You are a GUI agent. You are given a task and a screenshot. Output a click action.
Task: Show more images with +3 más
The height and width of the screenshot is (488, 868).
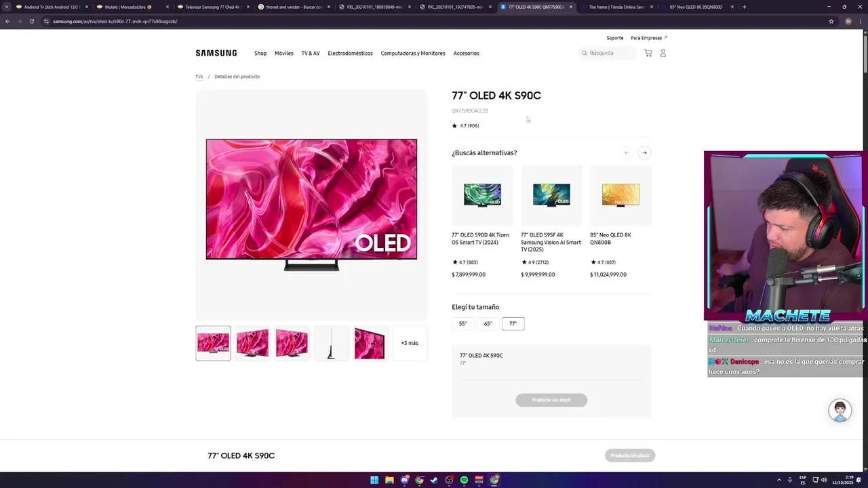tap(410, 343)
